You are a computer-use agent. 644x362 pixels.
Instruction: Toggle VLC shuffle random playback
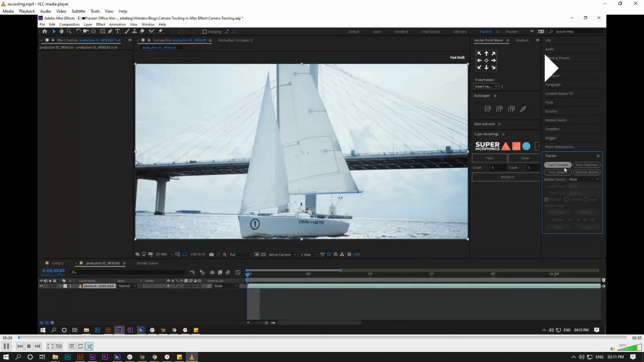point(89,346)
